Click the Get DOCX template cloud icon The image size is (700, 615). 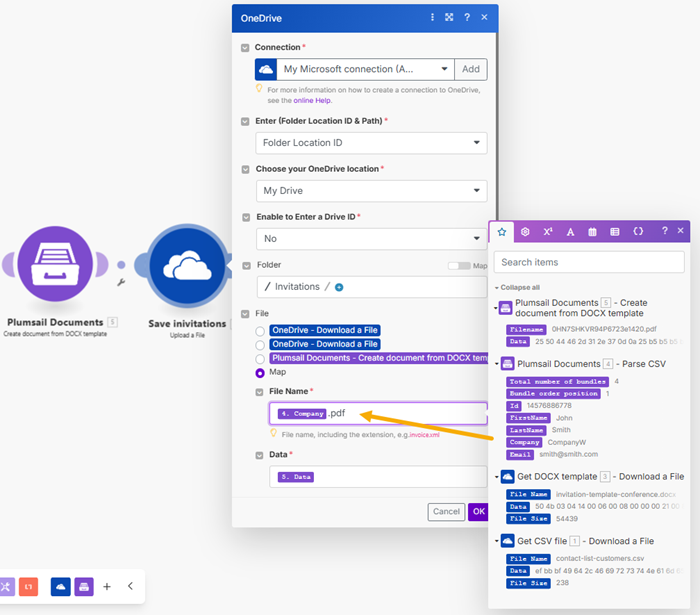(508, 477)
